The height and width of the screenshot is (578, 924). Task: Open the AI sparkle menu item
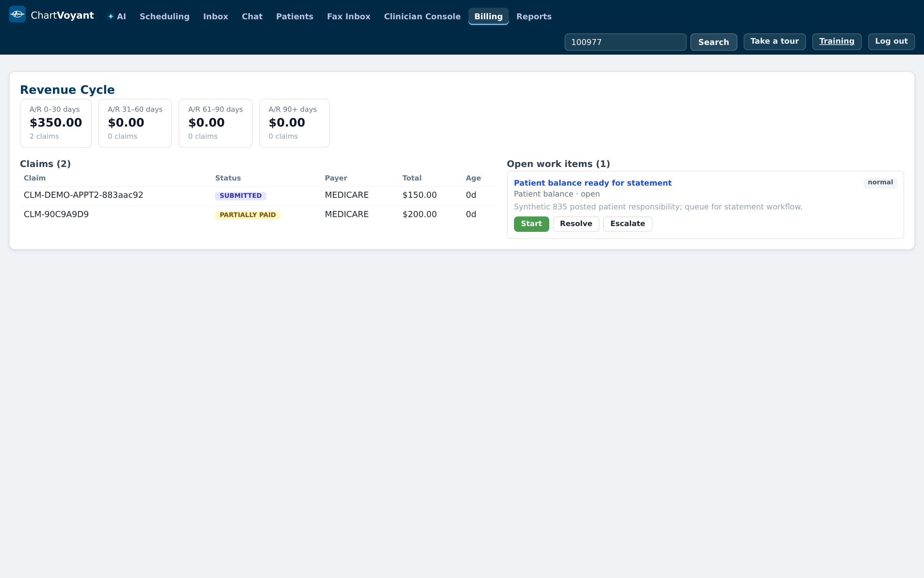[x=117, y=16]
